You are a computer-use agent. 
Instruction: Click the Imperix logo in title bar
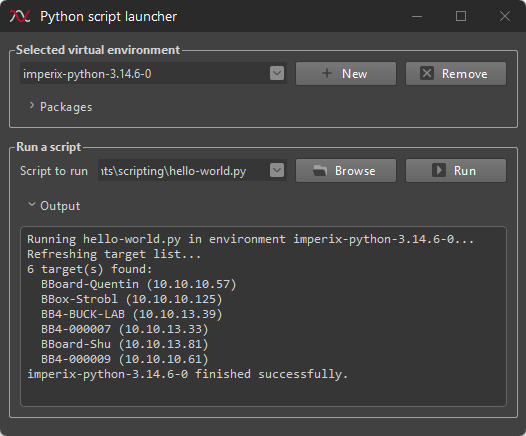(20, 16)
